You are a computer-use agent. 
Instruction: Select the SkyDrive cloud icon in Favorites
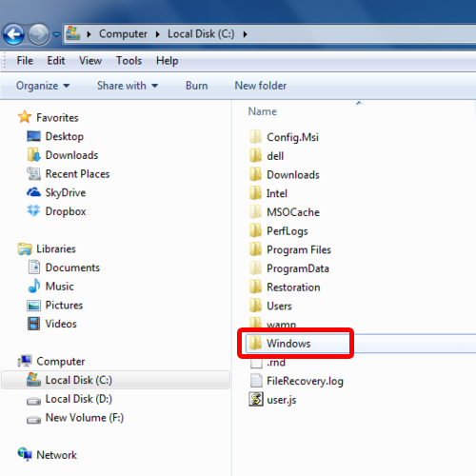[33, 192]
